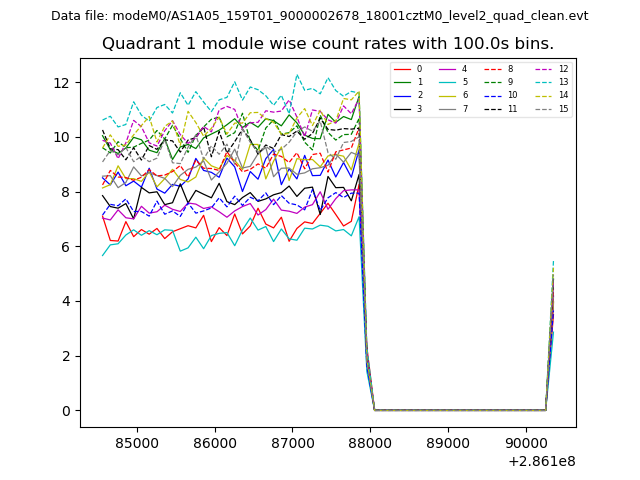Image resolution: width=640 pixels, height=480 pixels.
Task: Click the data file path text at top
Action: [x=319, y=16]
